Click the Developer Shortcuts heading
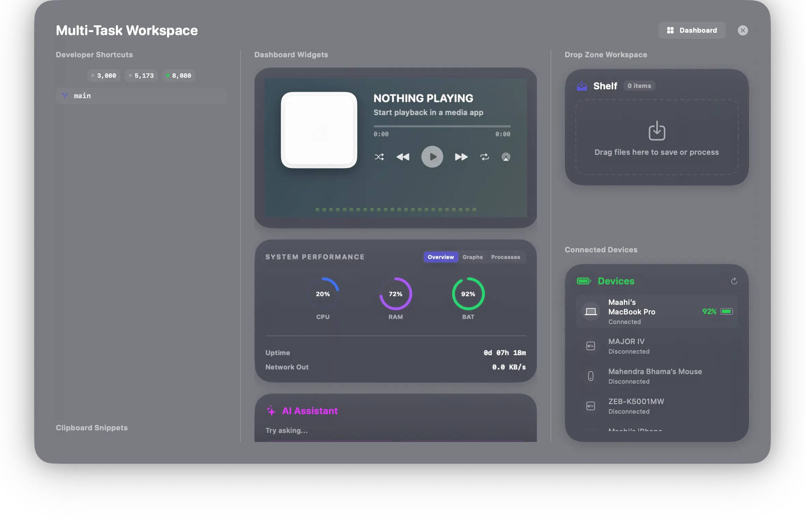The width and height of the screenshot is (805, 532). pos(94,55)
